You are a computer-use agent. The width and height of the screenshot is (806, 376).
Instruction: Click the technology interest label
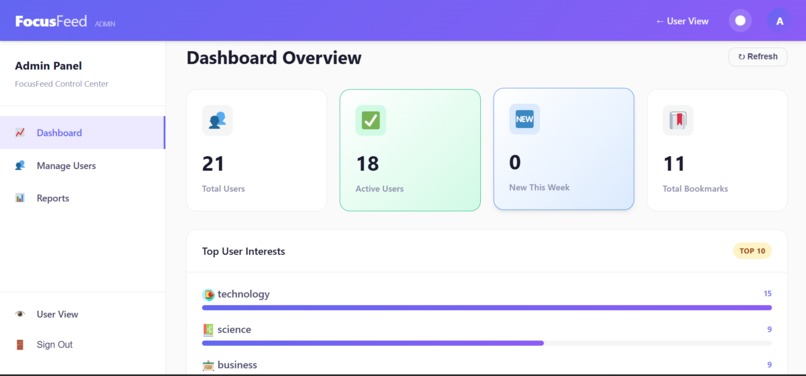[x=243, y=294]
